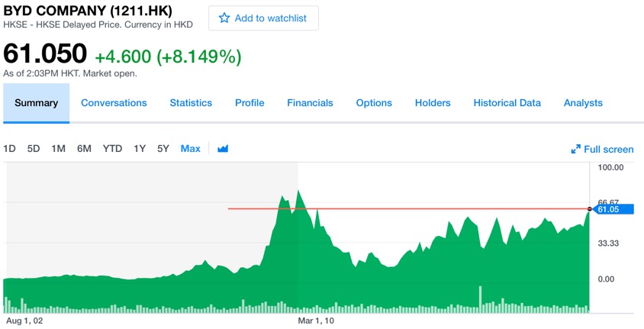The height and width of the screenshot is (329, 644).
Task: Click the Add to watchlist button
Action: (263, 18)
